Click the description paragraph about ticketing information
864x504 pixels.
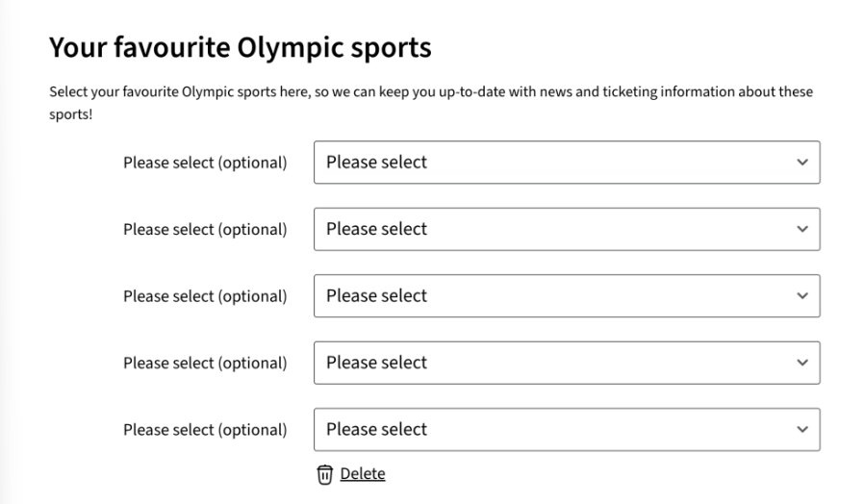tap(431, 92)
